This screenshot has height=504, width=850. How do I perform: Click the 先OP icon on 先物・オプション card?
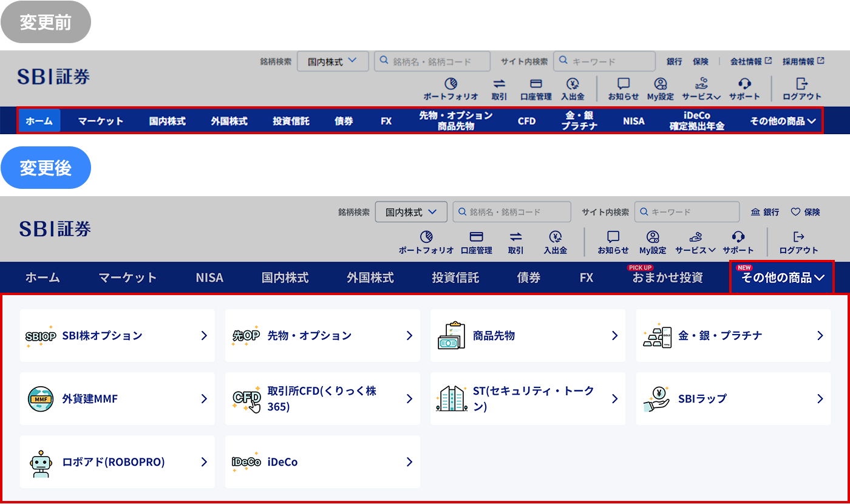tap(246, 336)
